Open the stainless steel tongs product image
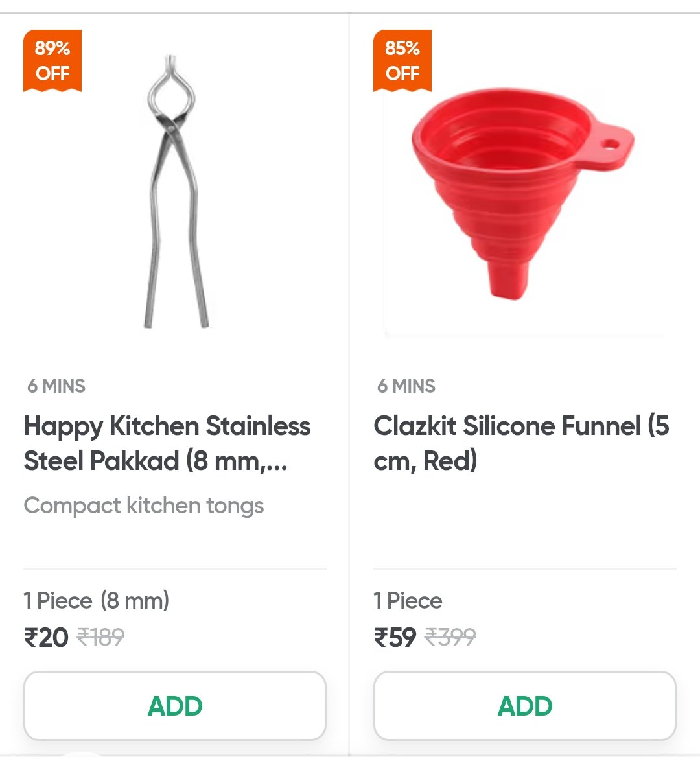This screenshot has height=757, width=700. (x=177, y=192)
